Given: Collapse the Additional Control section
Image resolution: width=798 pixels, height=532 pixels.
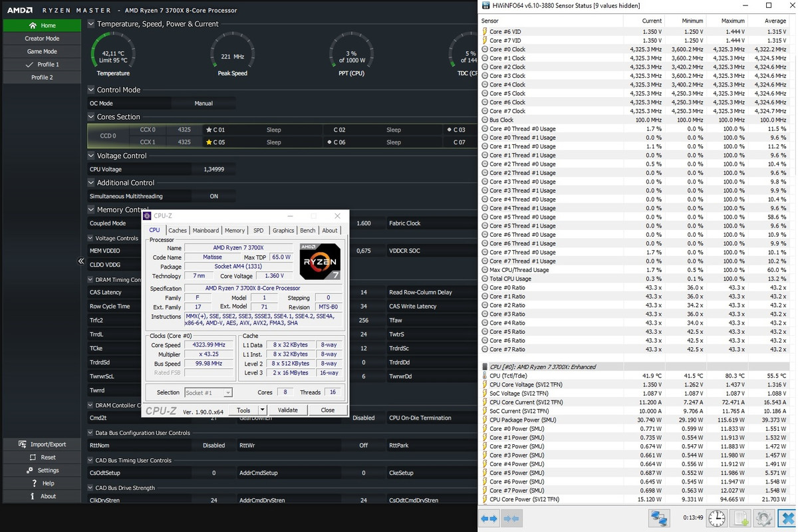Looking at the screenshot, I should pos(91,182).
